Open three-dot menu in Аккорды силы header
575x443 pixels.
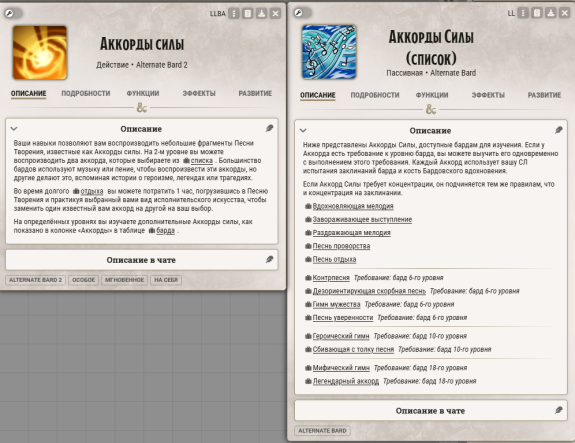point(234,14)
